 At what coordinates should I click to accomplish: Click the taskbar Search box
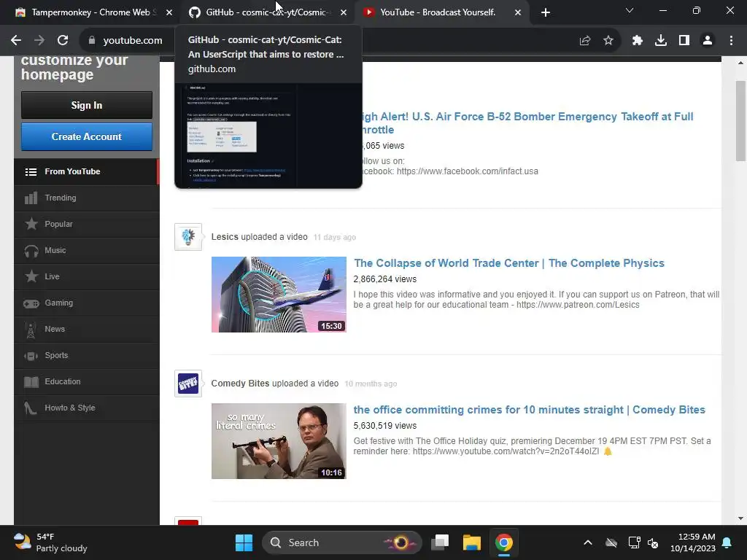click(x=342, y=542)
